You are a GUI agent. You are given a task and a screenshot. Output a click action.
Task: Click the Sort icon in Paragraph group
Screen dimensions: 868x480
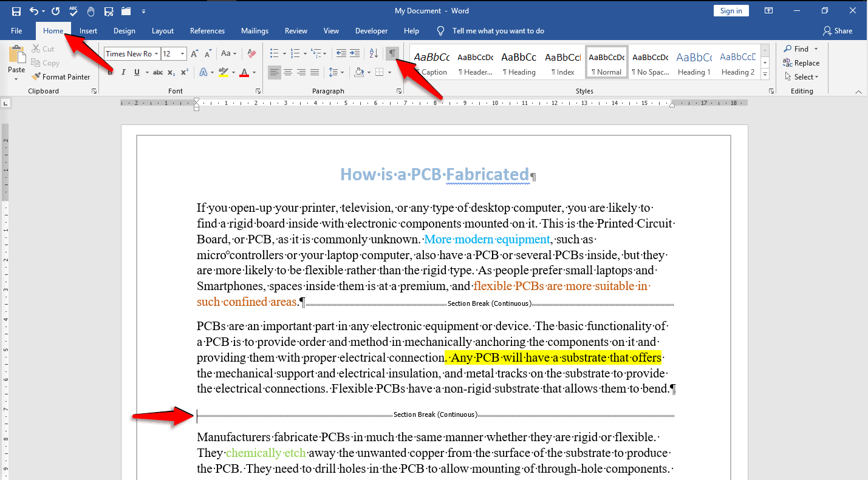pyautogui.click(x=374, y=53)
